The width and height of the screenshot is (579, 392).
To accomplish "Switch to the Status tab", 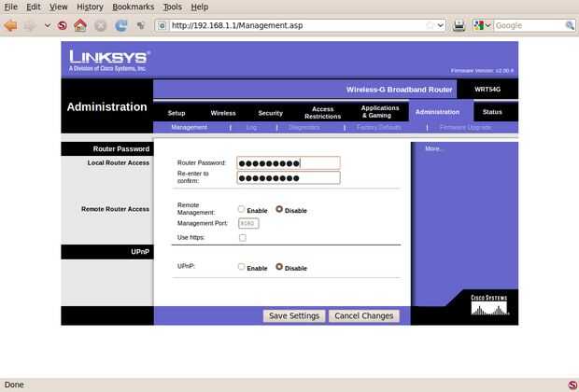I will pos(492,112).
